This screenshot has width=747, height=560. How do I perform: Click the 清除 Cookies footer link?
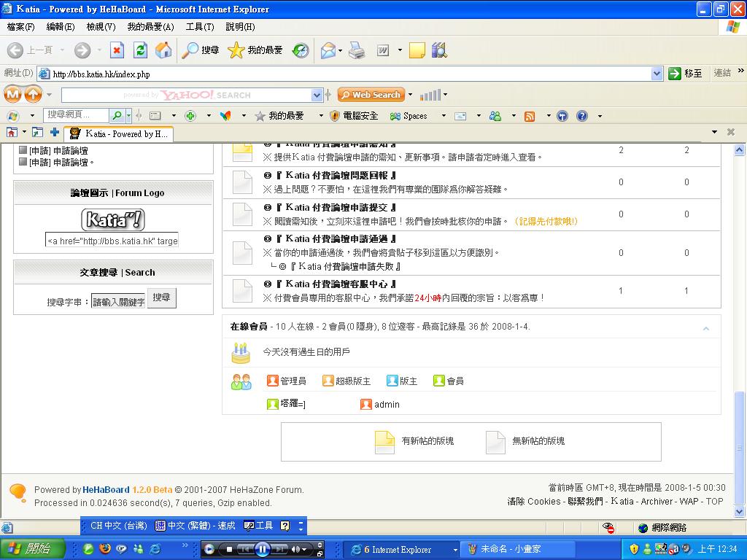tap(533, 502)
